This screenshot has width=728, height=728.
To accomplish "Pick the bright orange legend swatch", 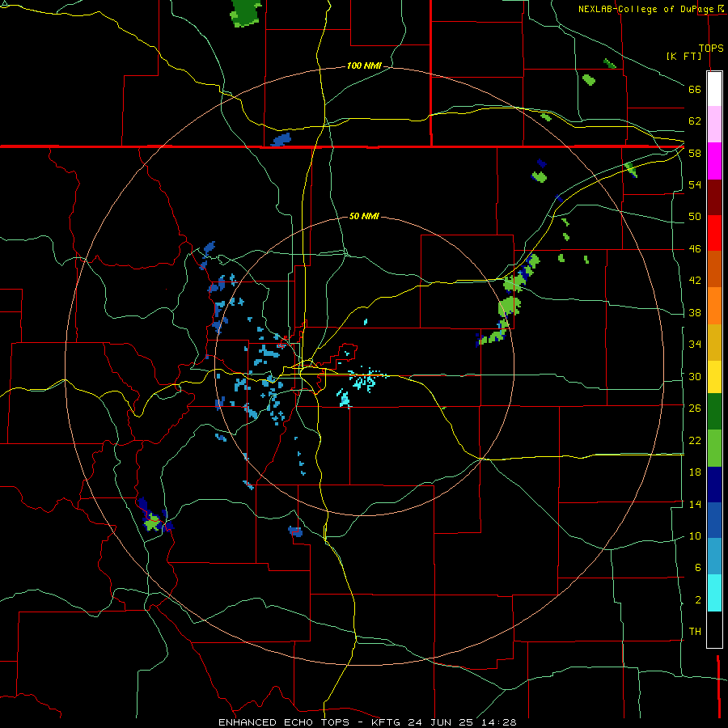I will (714, 306).
